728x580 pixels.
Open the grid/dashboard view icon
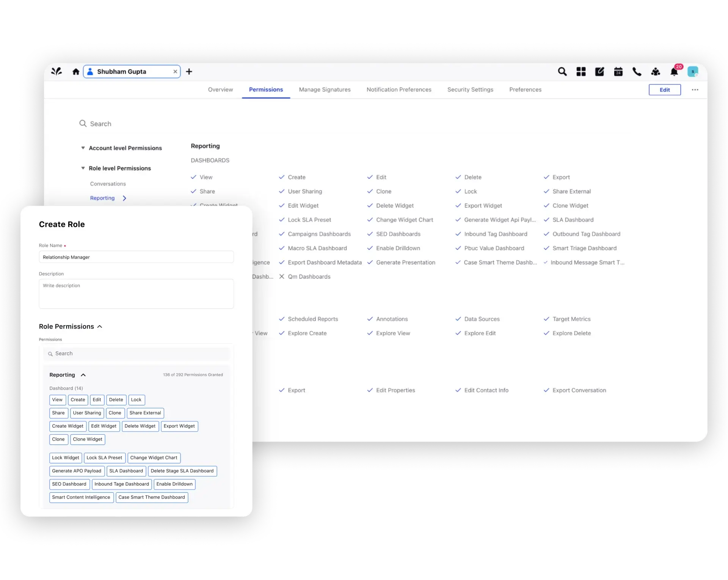click(x=582, y=72)
